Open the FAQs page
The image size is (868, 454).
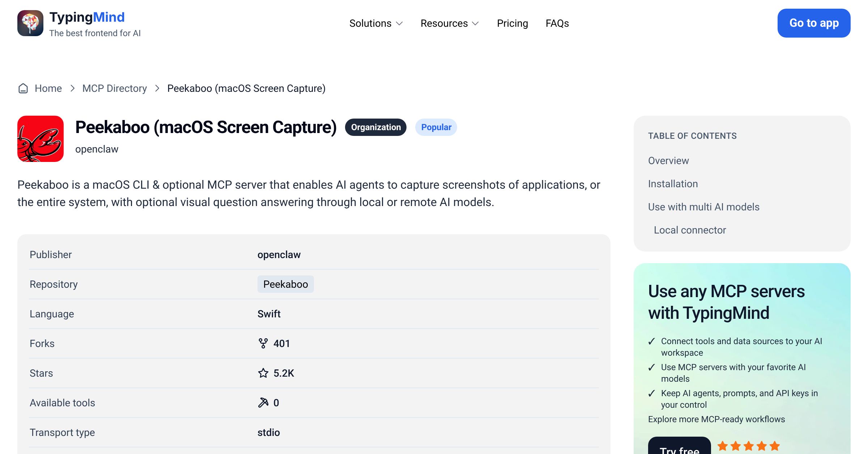coord(557,23)
